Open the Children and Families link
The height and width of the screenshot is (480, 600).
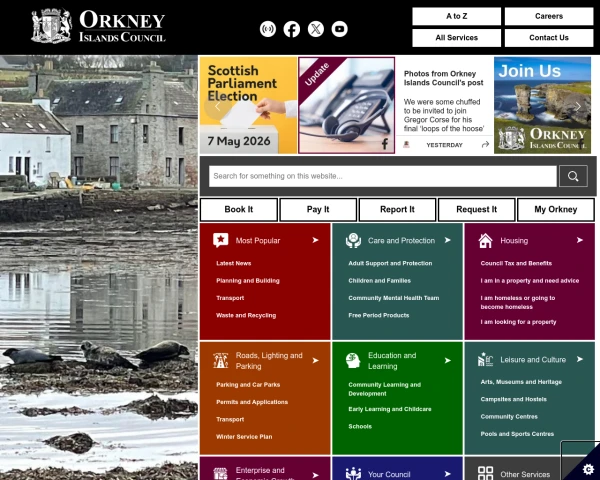379,281
